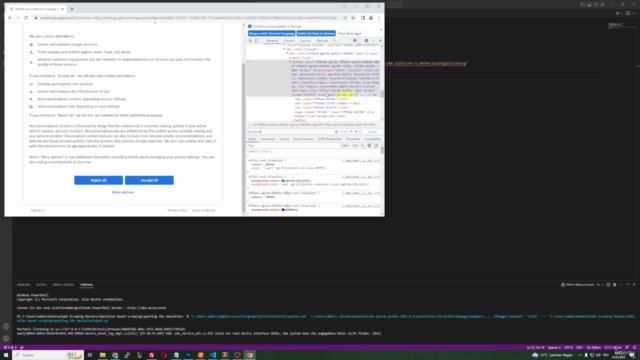Add a new style rule plus icon
The height and width of the screenshot is (360, 640).
[x=362, y=146]
